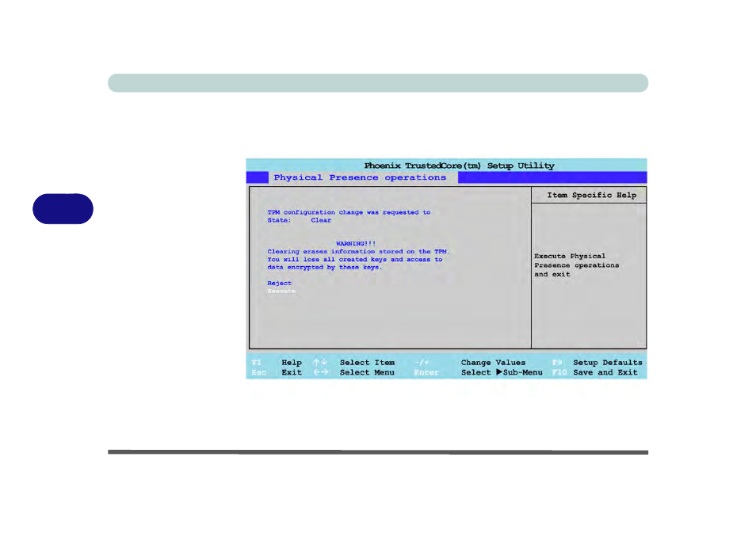The image size is (756, 533).
Task: Click the up-down arrows Select Item icon
Action: [x=320, y=362]
